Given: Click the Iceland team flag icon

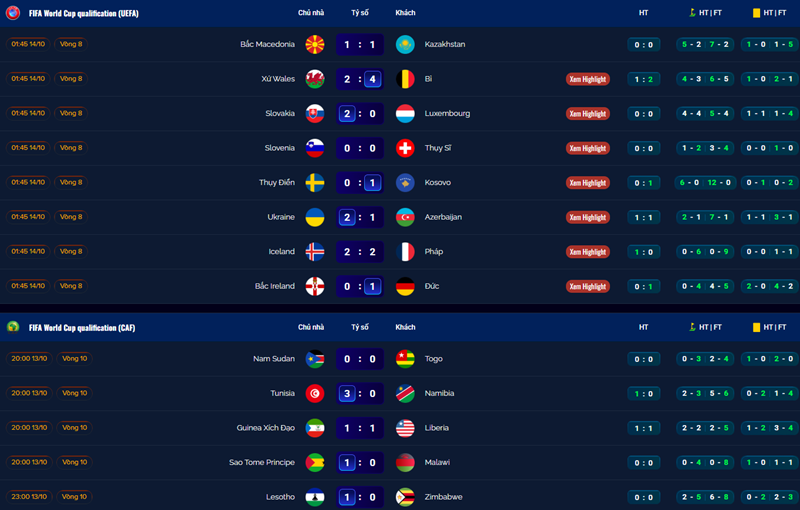Looking at the screenshot, I should (314, 251).
